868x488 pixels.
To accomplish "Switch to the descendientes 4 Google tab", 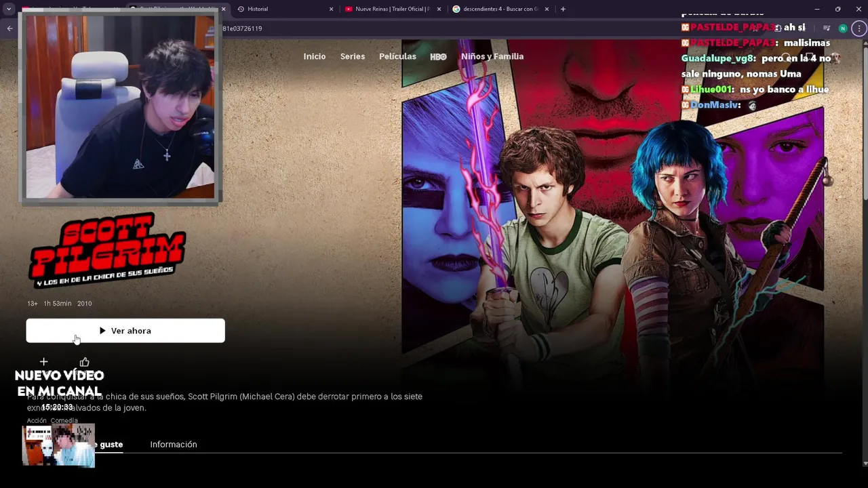I will (500, 9).
